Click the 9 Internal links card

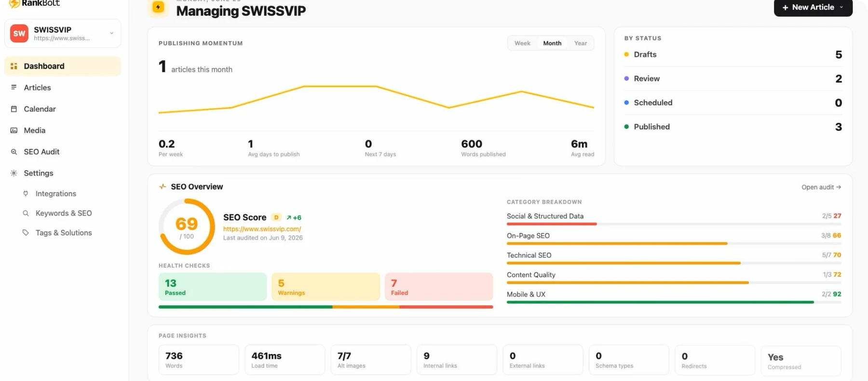pos(457,359)
